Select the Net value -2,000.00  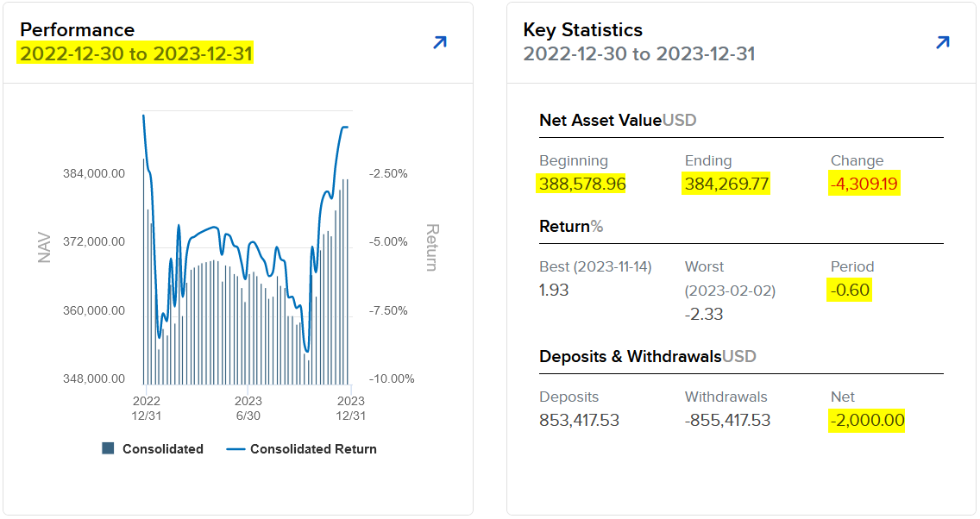(x=867, y=421)
